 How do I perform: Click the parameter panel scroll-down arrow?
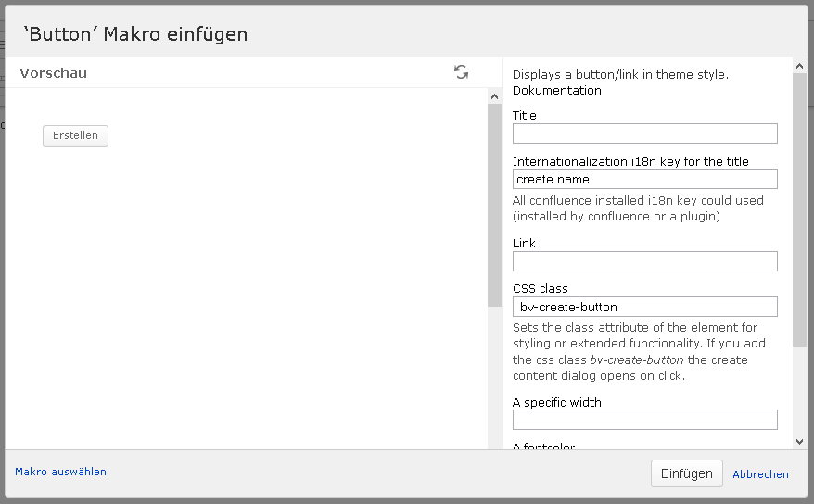click(799, 443)
